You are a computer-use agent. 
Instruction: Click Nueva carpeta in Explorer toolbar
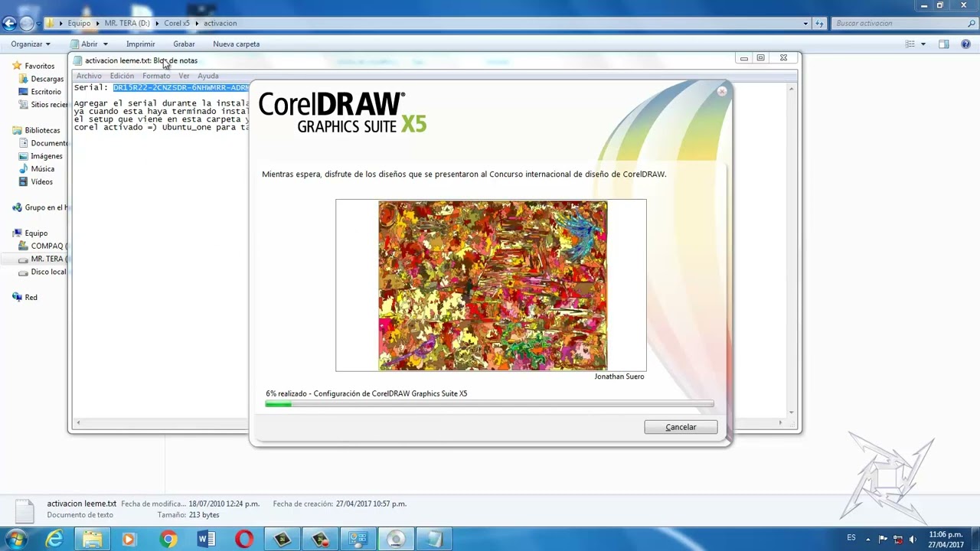(x=236, y=44)
